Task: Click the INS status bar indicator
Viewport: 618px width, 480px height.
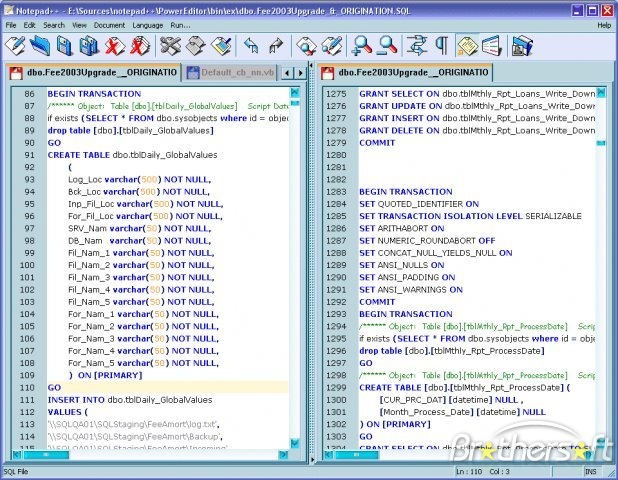Action: (x=590, y=472)
